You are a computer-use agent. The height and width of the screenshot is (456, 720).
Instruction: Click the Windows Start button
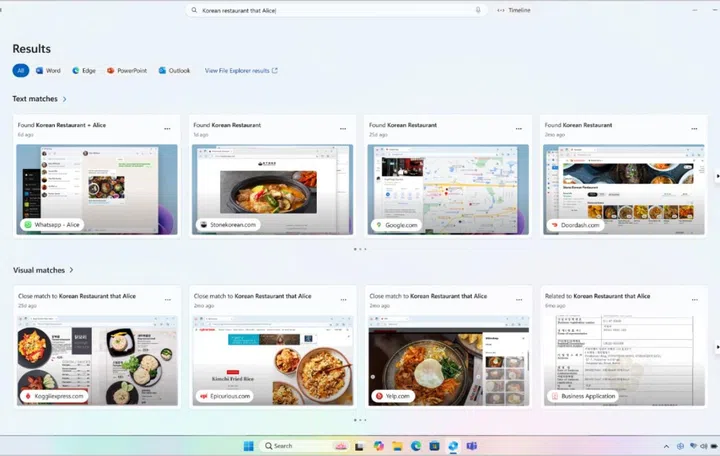click(x=248, y=446)
